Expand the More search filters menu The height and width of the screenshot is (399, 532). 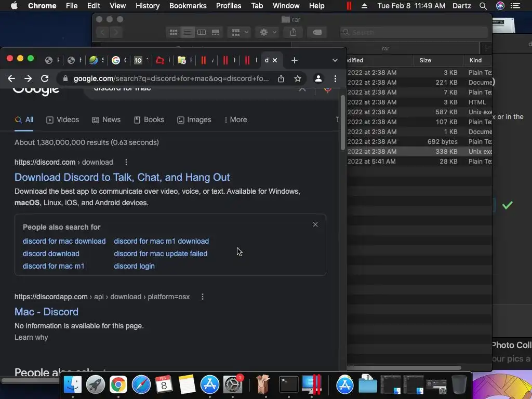click(235, 120)
